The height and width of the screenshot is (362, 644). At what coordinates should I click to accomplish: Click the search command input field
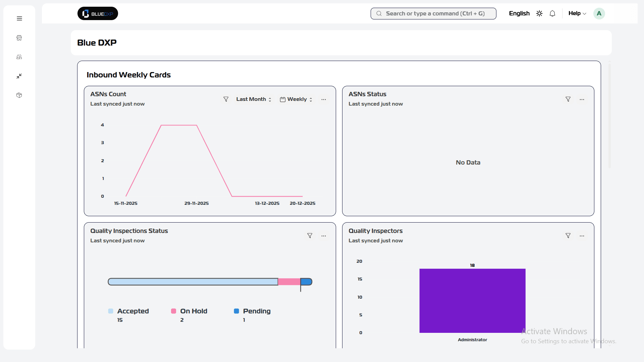coord(433,13)
